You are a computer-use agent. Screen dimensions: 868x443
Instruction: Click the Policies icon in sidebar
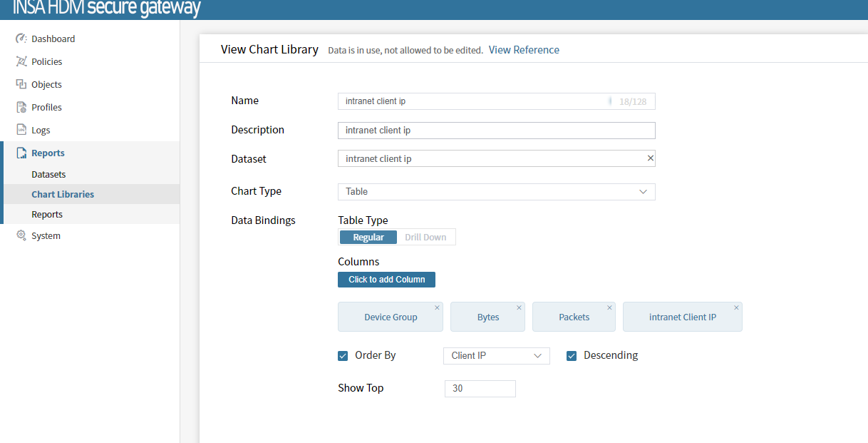(21, 61)
